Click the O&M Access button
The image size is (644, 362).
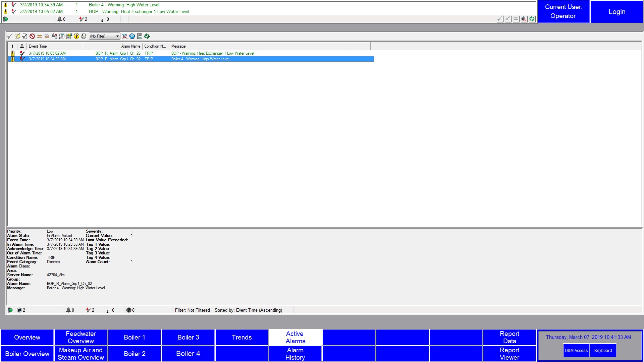[576, 351]
